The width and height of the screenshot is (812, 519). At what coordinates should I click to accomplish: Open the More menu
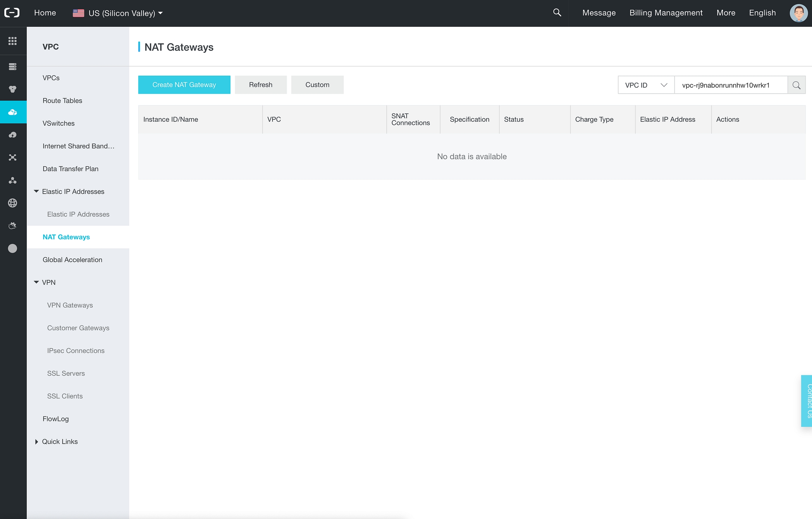coord(726,13)
